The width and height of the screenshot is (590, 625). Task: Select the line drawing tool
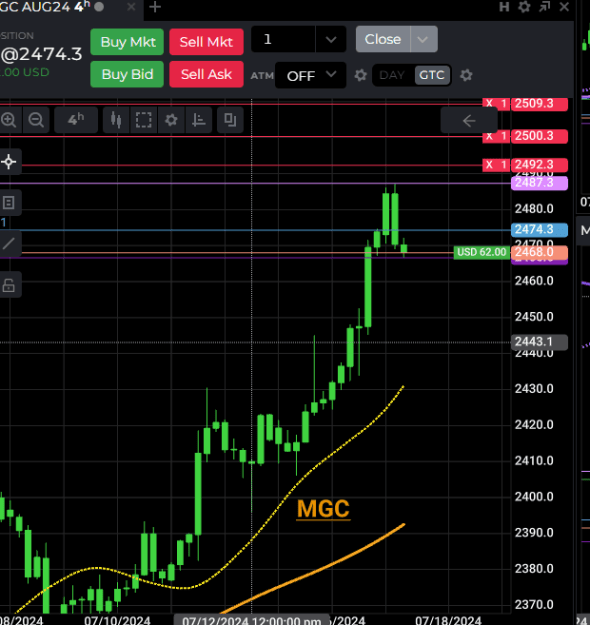[x=9, y=243]
